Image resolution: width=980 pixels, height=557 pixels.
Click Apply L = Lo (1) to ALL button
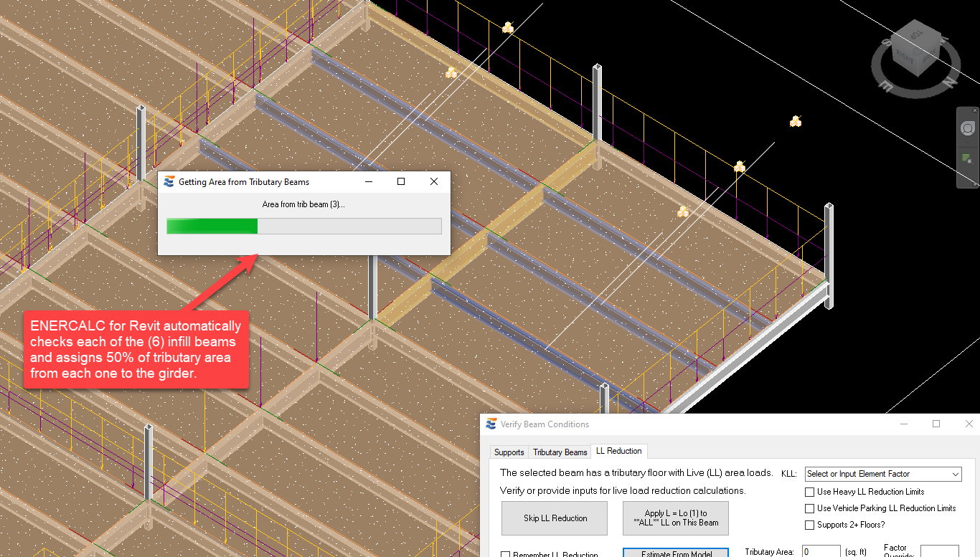coord(676,518)
